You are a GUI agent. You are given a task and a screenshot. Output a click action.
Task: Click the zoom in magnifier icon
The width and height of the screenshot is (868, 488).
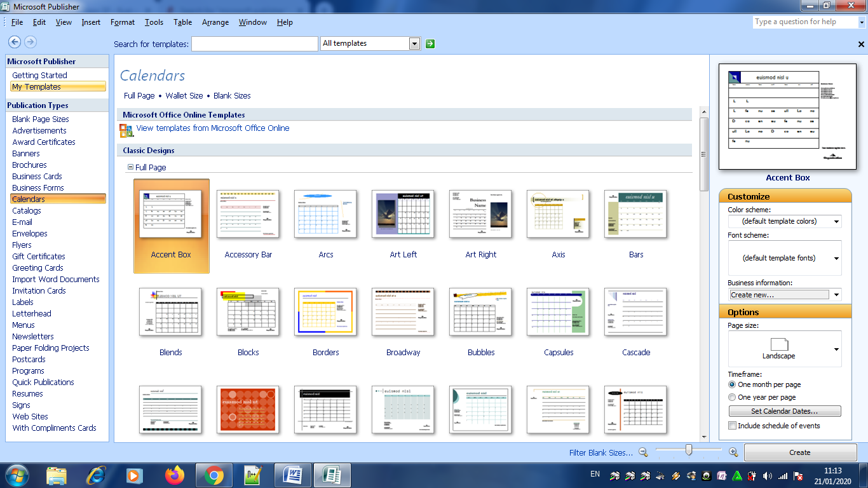coord(733,452)
